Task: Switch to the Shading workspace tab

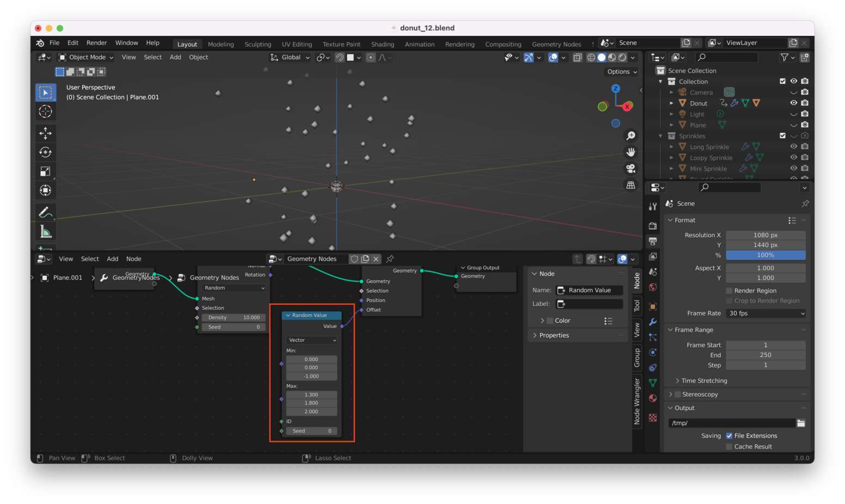Action: [x=382, y=44]
